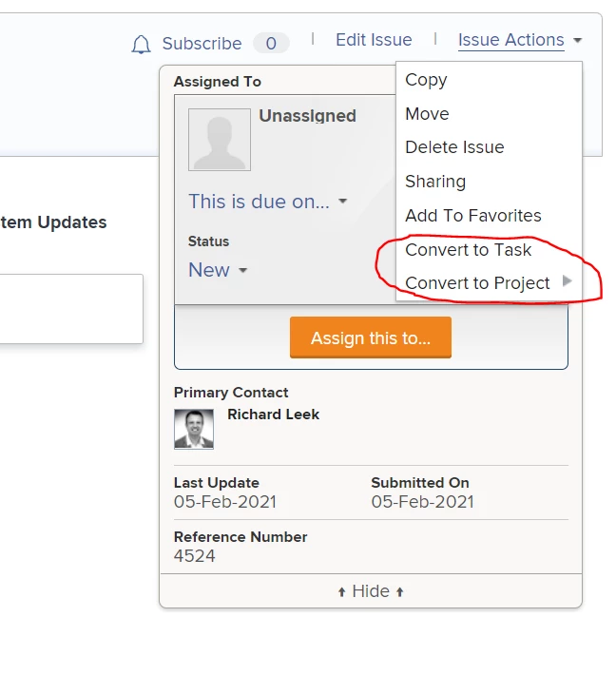Click the up arrow right of Hide
616x675 pixels.
click(400, 592)
